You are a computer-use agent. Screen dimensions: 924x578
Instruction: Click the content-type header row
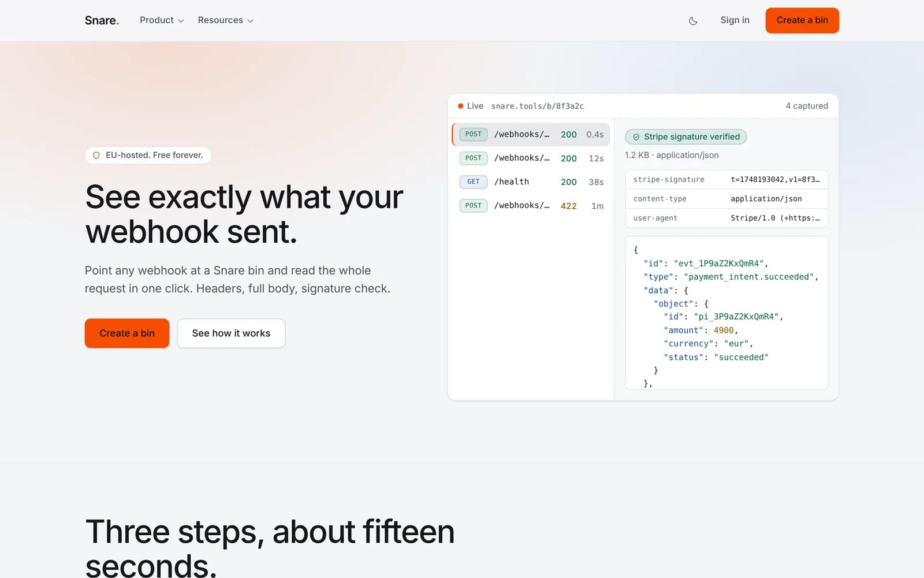coord(726,199)
